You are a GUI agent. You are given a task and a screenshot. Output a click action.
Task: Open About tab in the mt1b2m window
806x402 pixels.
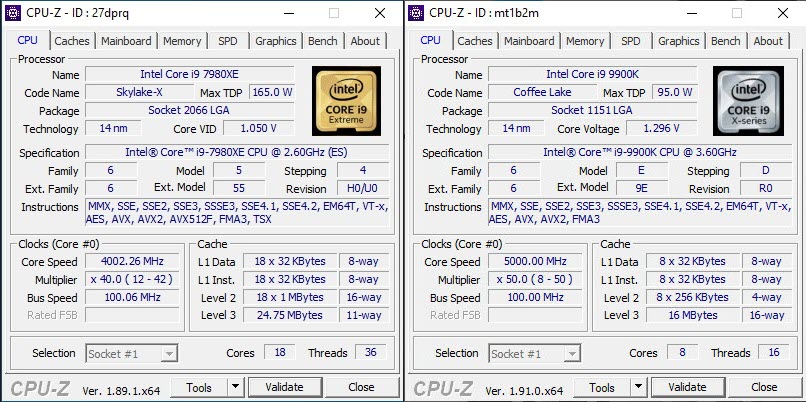click(768, 41)
